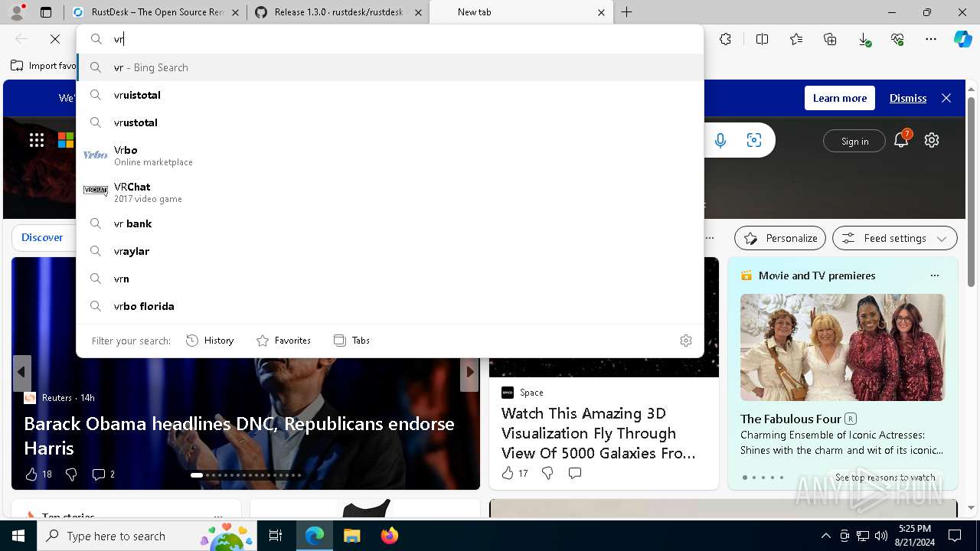Open Copilot sidebar icon

tap(962, 39)
